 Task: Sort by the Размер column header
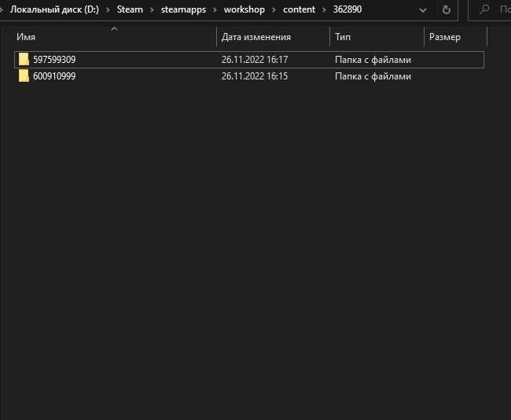(444, 37)
